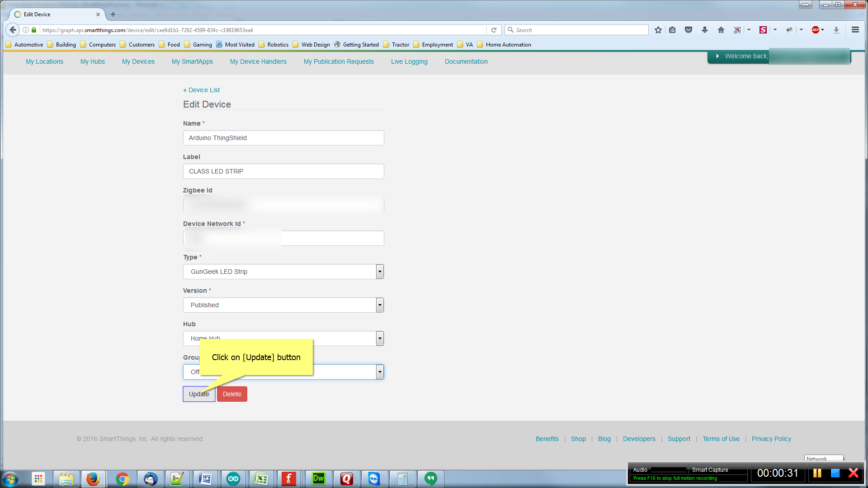Click the browser back arrow button
868x488 pixels.
[13, 30]
